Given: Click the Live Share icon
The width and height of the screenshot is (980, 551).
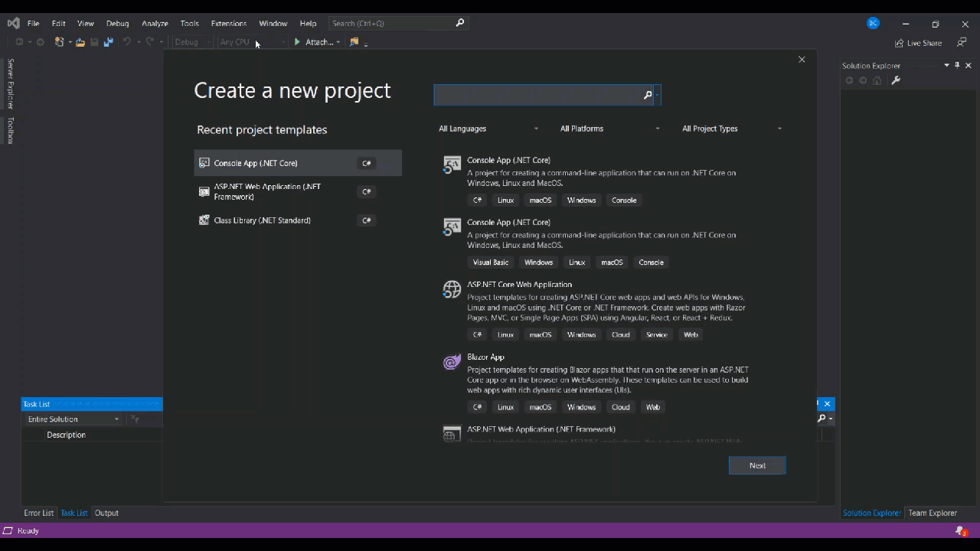Looking at the screenshot, I should 900,43.
